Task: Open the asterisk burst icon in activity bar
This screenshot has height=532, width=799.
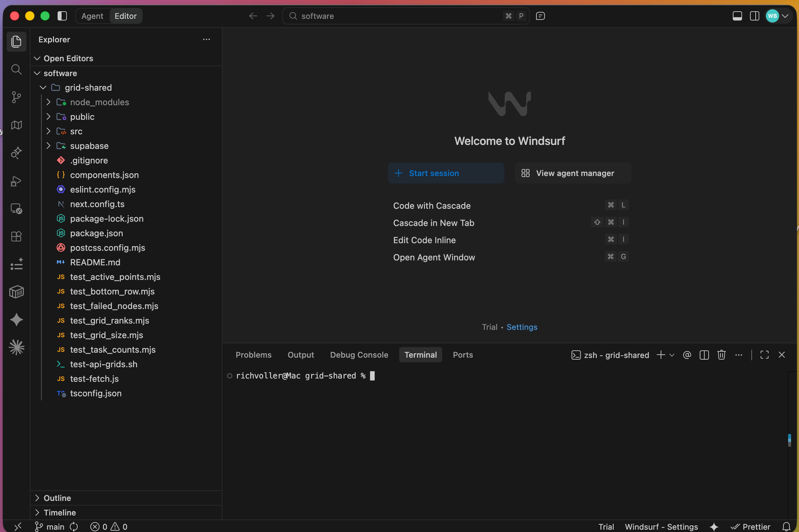Action: click(x=16, y=348)
